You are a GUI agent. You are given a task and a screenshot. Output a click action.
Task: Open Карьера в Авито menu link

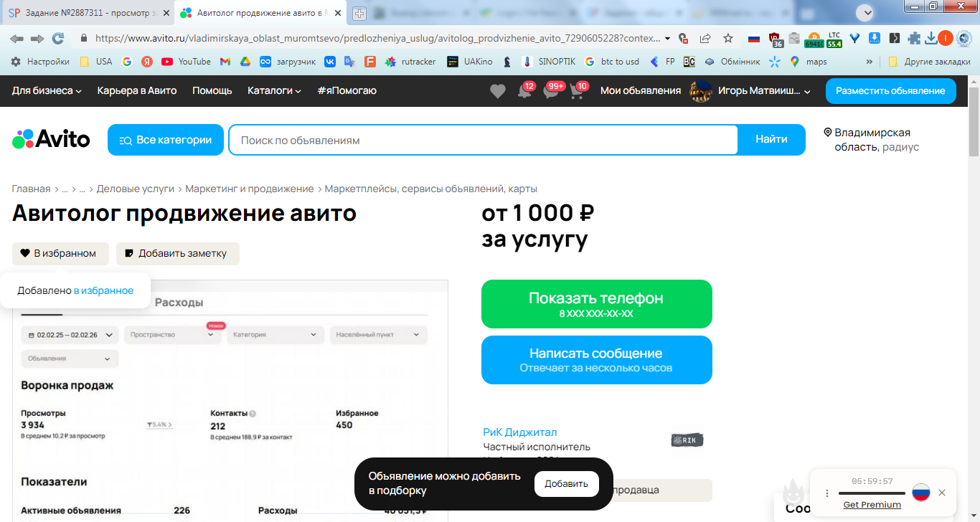coord(137,90)
